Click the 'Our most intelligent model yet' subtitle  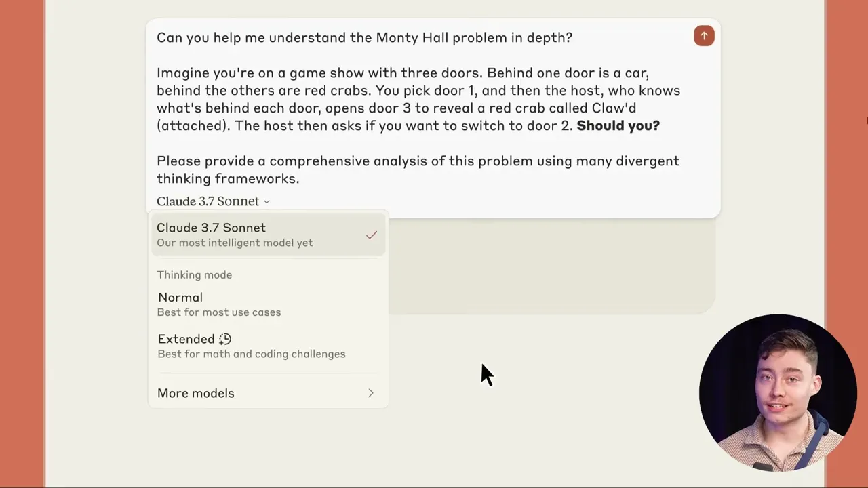(235, 243)
